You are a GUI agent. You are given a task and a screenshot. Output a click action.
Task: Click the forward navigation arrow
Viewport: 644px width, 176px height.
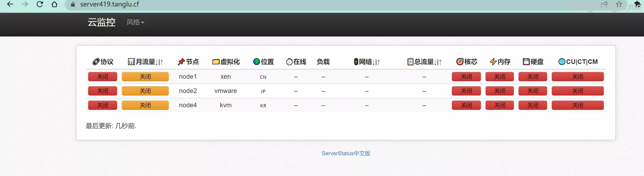[x=25, y=4]
